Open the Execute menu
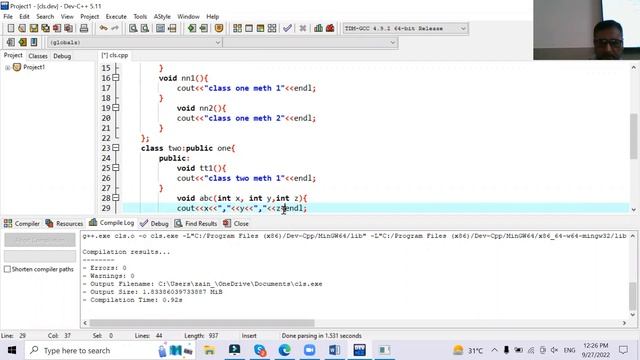 click(116, 17)
